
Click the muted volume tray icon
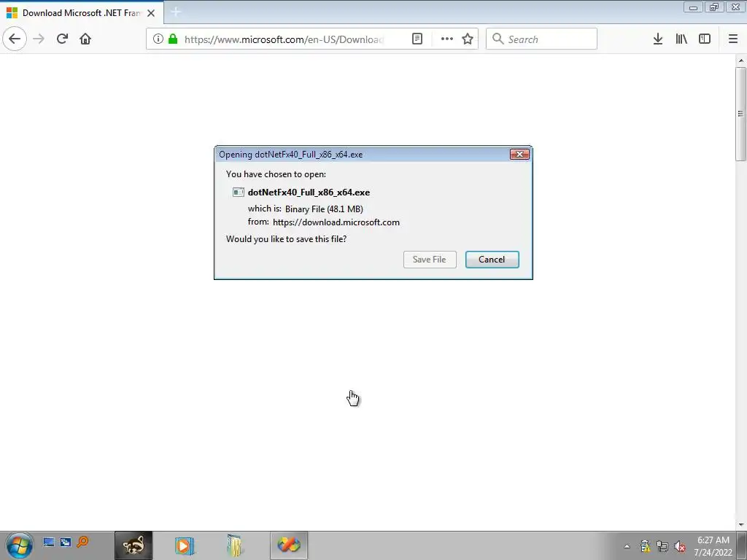click(680, 546)
